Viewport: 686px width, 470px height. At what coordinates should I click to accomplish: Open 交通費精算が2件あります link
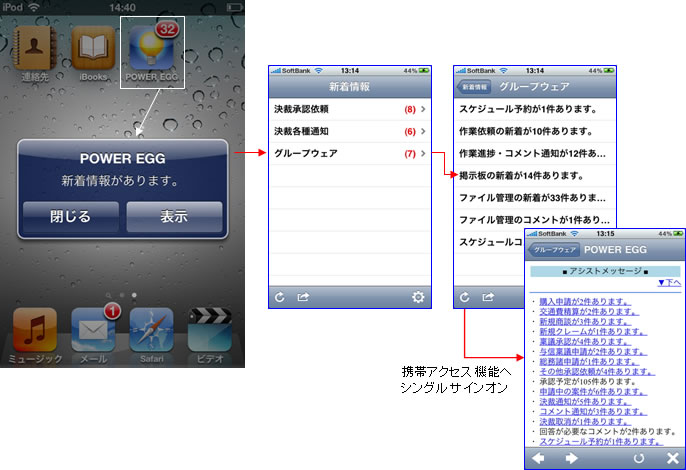click(589, 312)
